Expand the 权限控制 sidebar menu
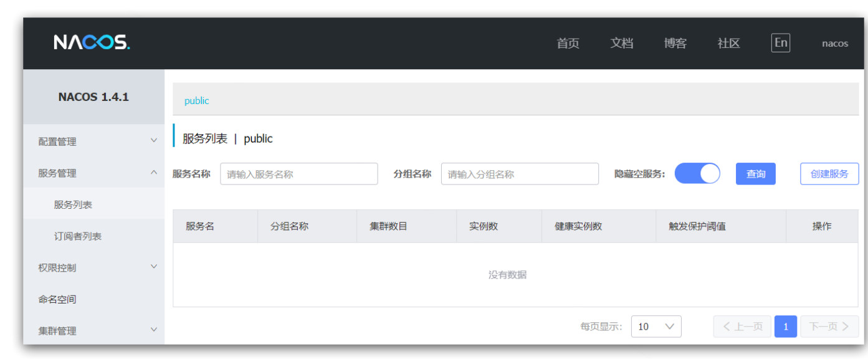Image resolution: width=868 pixels, height=359 pixels. tap(93, 267)
